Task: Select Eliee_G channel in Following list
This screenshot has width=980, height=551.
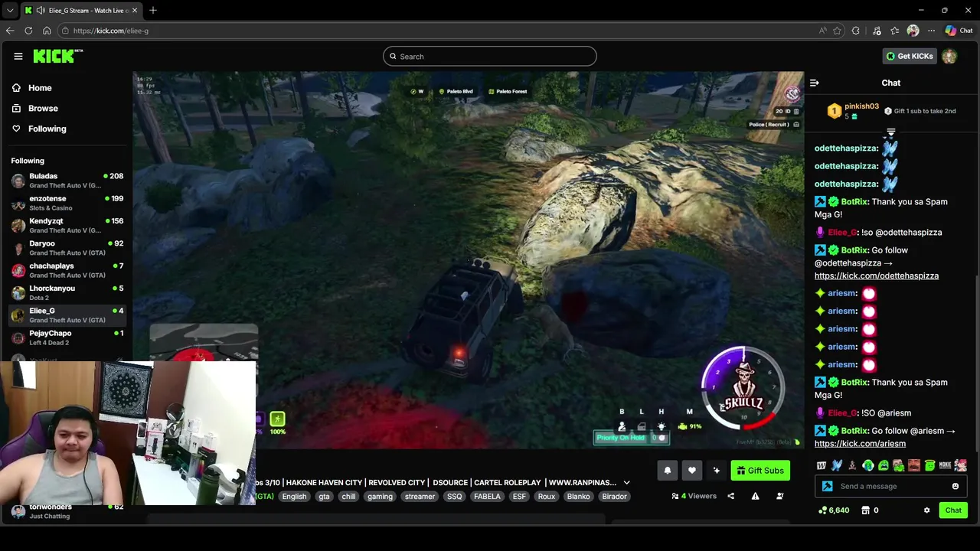Action: click(x=67, y=315)
